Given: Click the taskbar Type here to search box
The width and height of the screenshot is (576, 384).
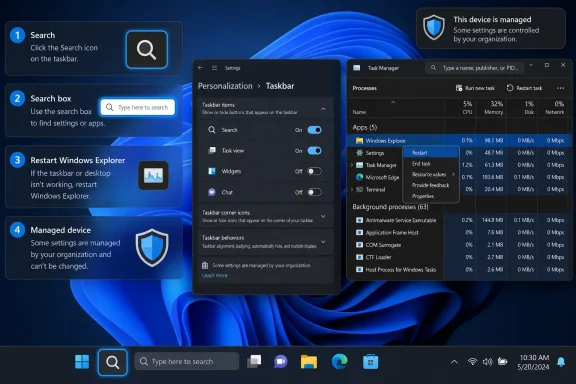Looking at the screenshot, I should pyautogui.click(x=187, y=362).
